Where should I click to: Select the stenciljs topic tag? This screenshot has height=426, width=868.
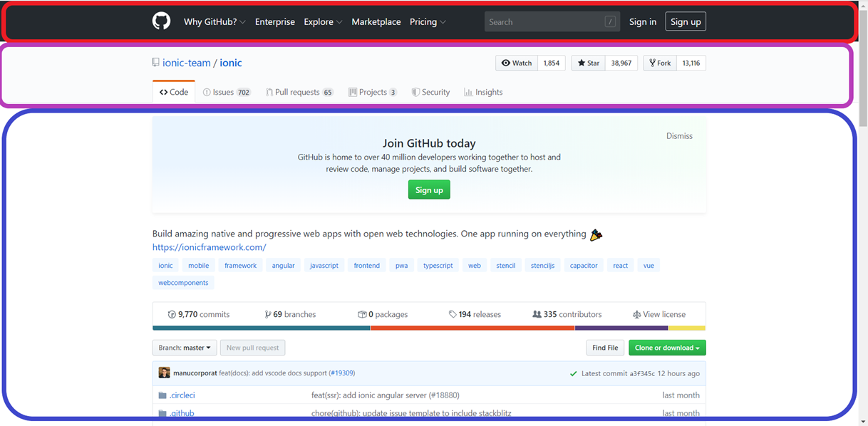coord(542,266)
